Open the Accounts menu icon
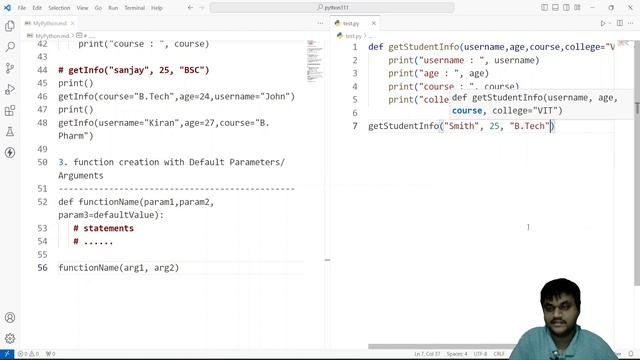Image resolution: width=640 pixels, height=360 pixels. pyautogui.click(x=10, y=318)
